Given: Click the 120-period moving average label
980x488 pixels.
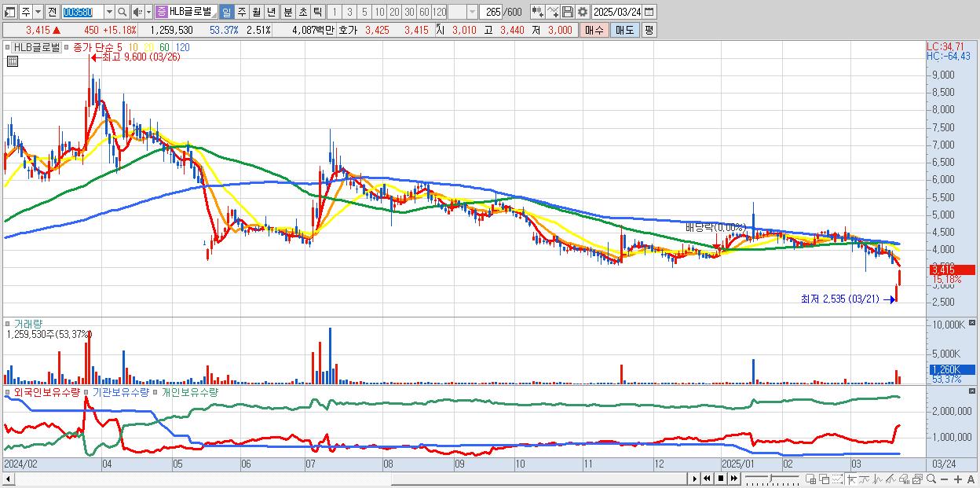Looking at the screenshot, I should click(x=182, y=47).
